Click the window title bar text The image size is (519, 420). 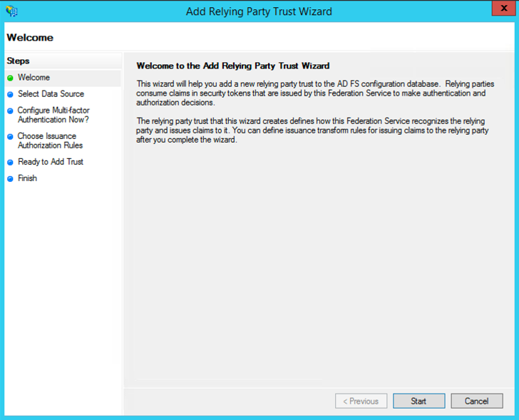[x=259, y=11]
